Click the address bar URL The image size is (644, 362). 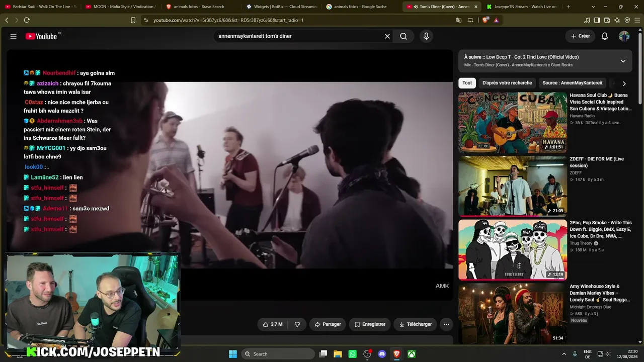(228, 20)
